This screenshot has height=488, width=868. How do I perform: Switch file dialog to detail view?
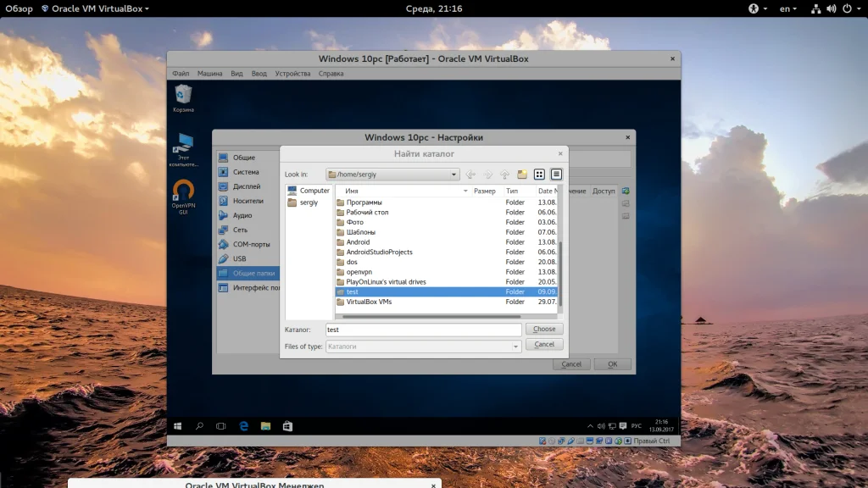[556, 175]
